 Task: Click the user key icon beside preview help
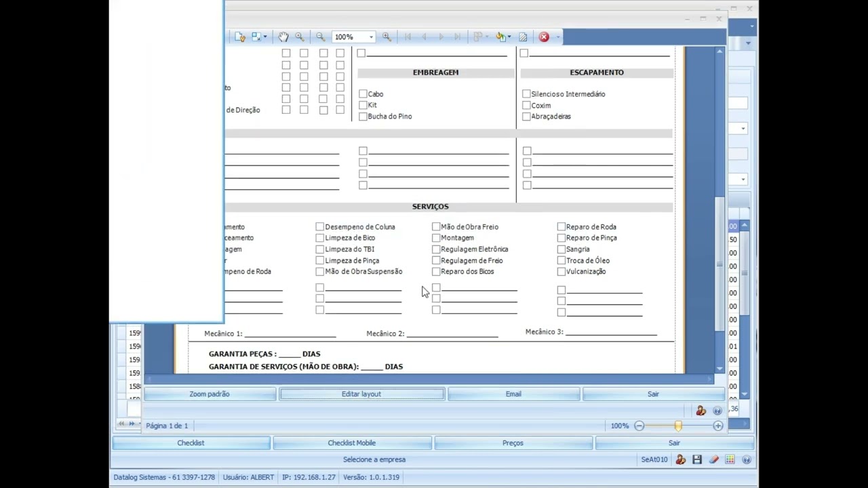click(701, 411)
